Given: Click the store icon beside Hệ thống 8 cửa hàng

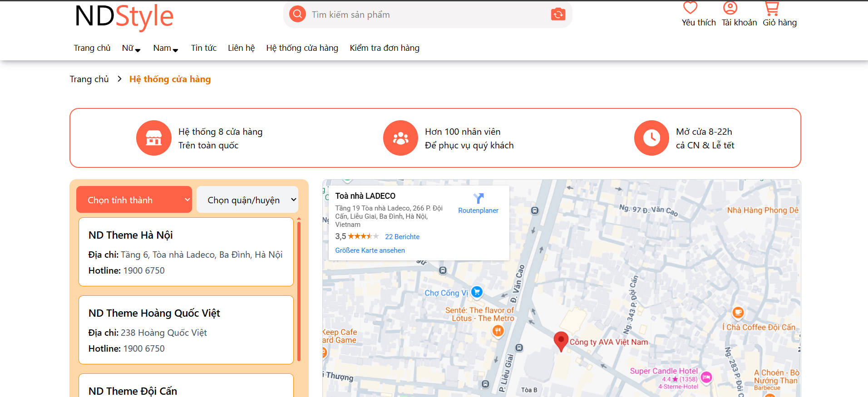Looking at the screenshot, I should pyautogui.click(x=153, y=138).
